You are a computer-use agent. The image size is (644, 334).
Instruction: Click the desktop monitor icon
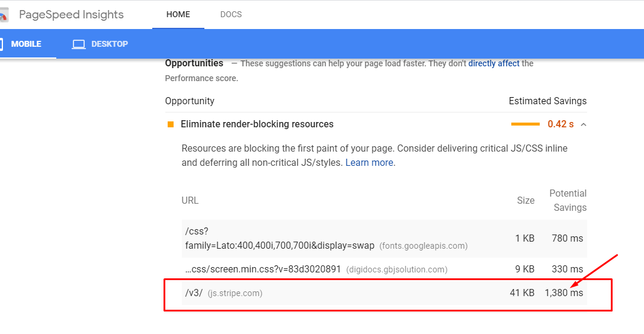[x=78, y=44]
